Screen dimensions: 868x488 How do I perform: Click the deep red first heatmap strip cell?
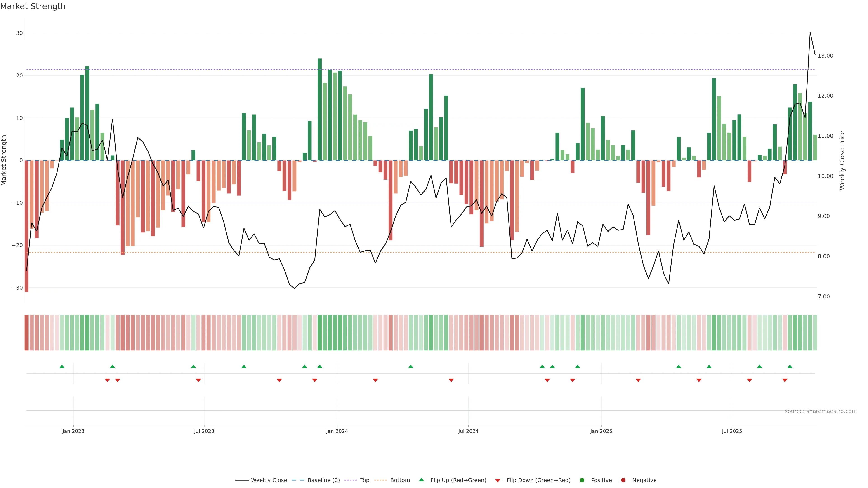[x=27, y=333]
